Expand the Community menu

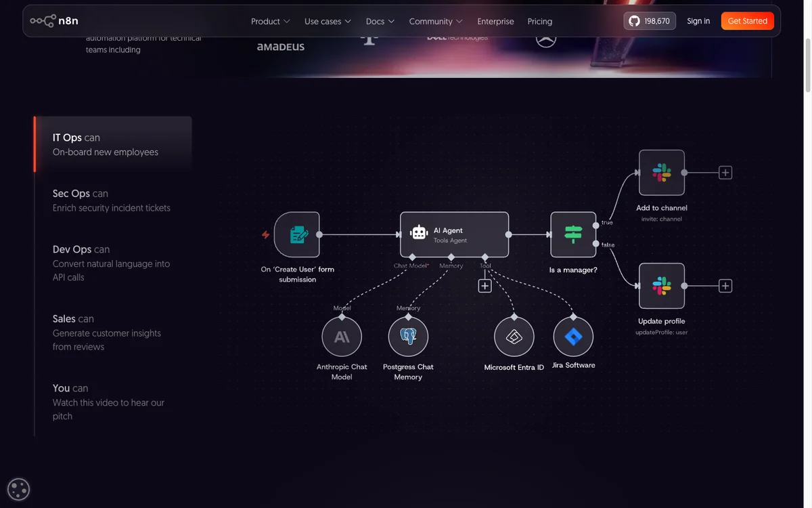pyautogui.click(x=436, y=21)
